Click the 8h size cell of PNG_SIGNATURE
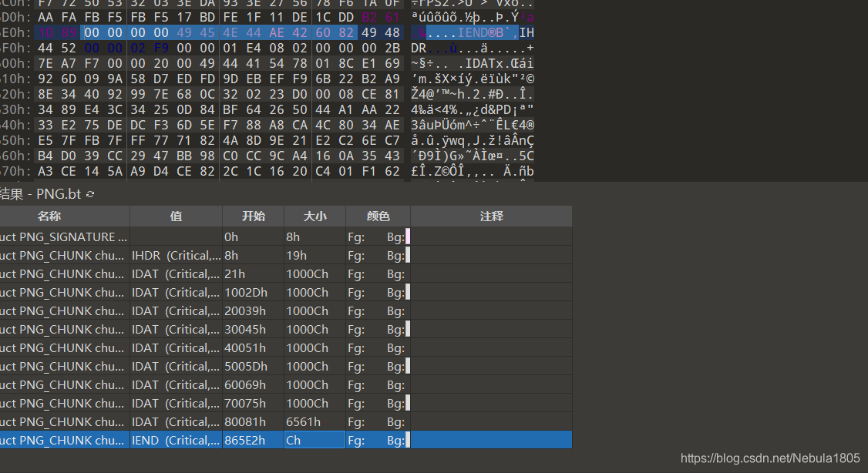This screenshot has height=473, width=868. [x=315, y=236]
